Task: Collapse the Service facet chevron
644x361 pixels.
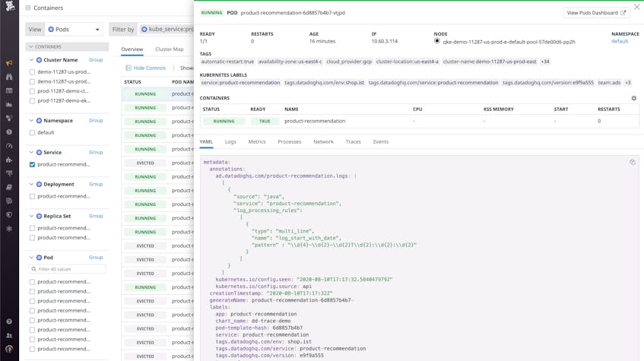Action: click(x=32, y=152)
